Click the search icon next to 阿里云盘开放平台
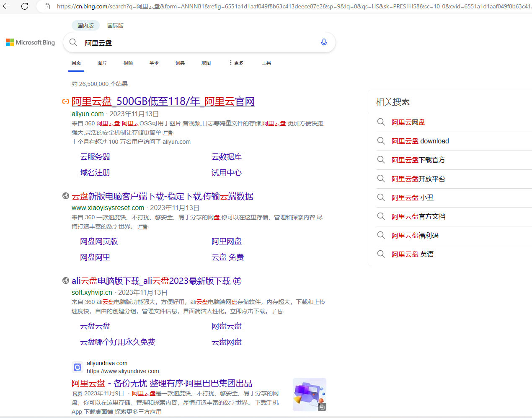Image resolution: width=532 pixels, height=418 pixels. (x=381, y=179)
